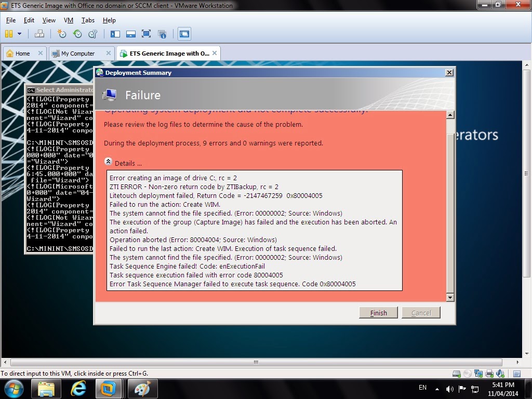Click the VM network adapter status icon

(478, 374)
